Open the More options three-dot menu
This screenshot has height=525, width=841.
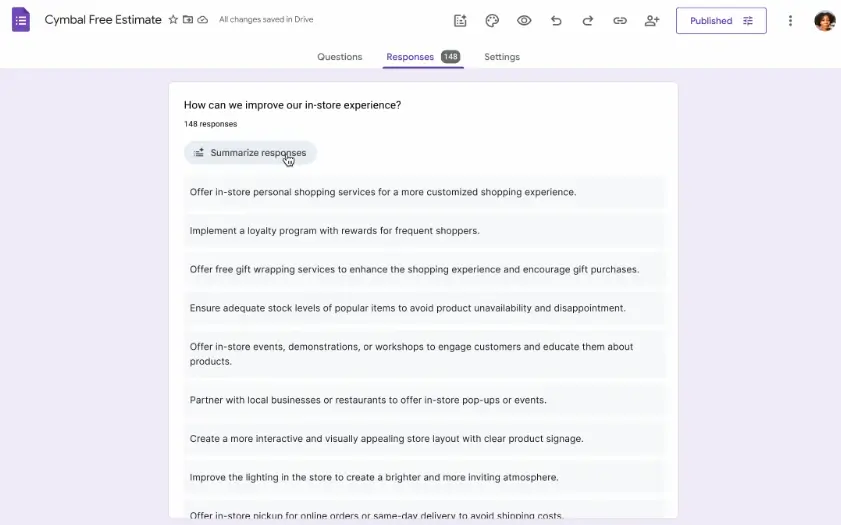[x=790, y=21]
